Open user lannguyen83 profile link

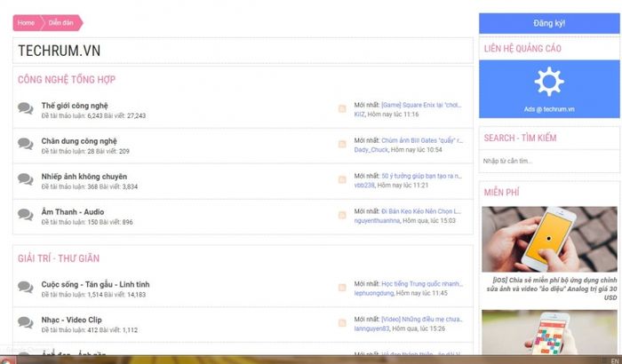click(371, 328)
